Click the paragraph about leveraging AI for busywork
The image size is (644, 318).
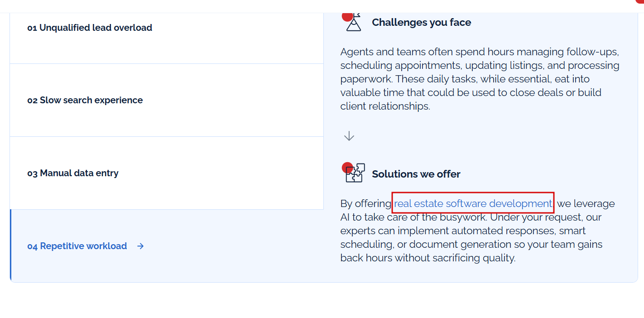point(478,231)
